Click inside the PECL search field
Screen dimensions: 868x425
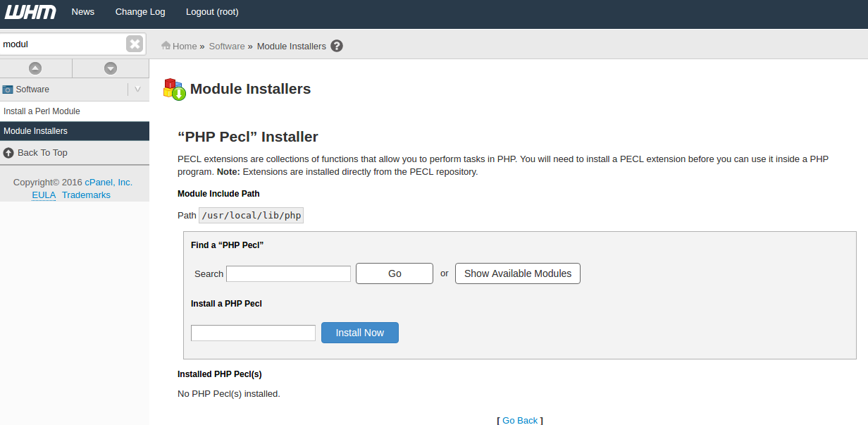(288, 273)
